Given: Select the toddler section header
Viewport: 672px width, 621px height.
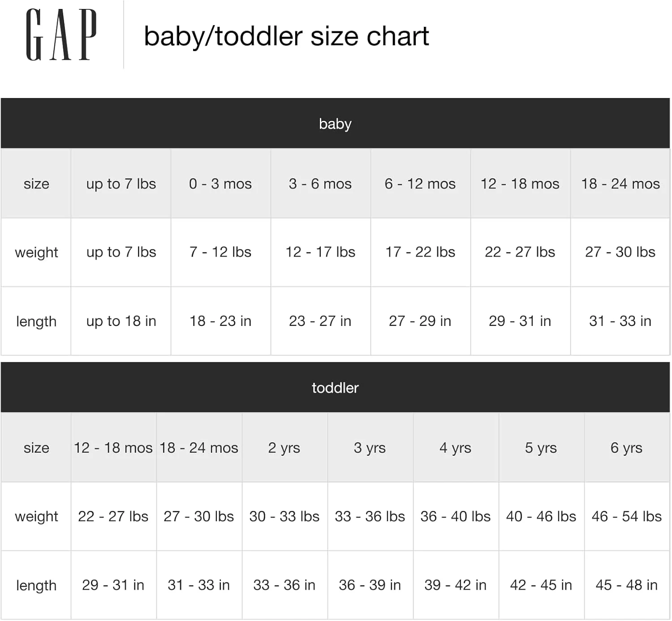Looking at the screenshot, I should pos(335,388).
